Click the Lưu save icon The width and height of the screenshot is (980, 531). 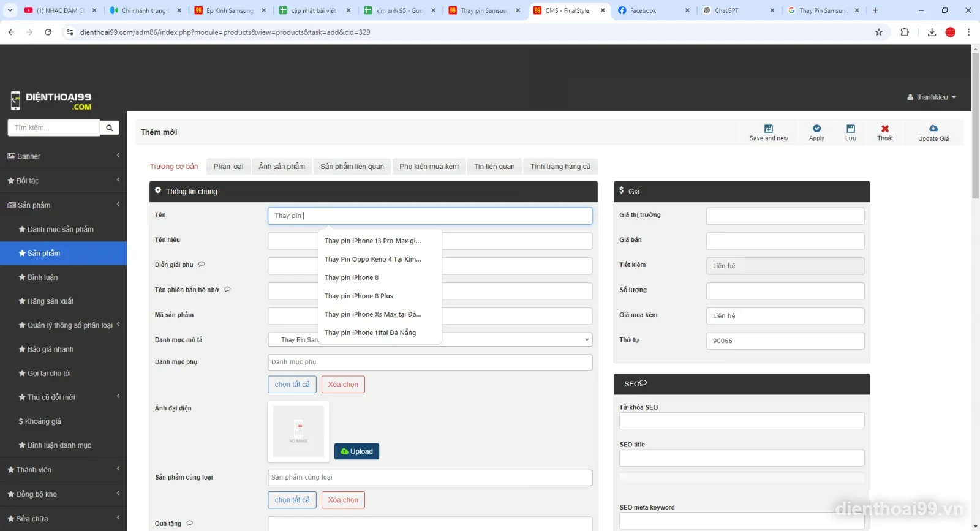(x=851, y=129)
